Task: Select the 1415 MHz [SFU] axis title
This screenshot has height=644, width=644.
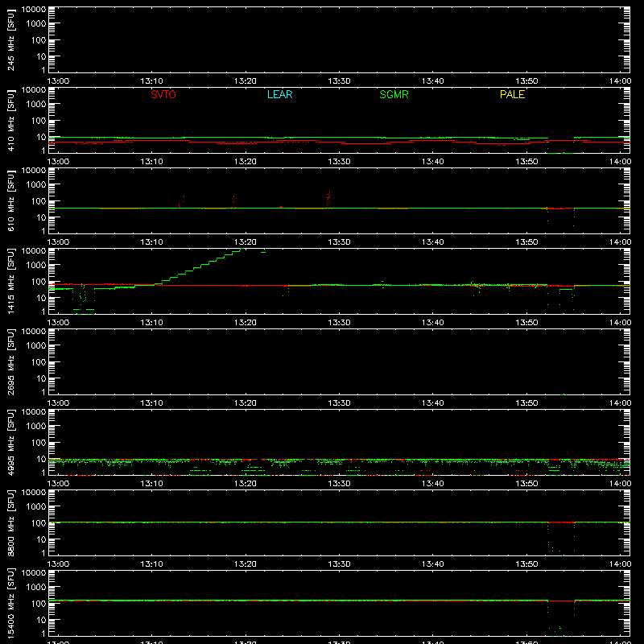Action: 11,281
